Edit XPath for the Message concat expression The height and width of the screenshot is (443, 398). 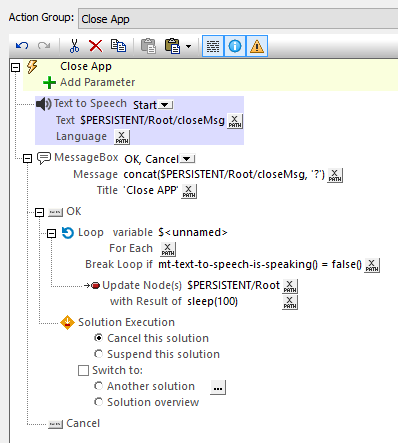coord(335,175)
